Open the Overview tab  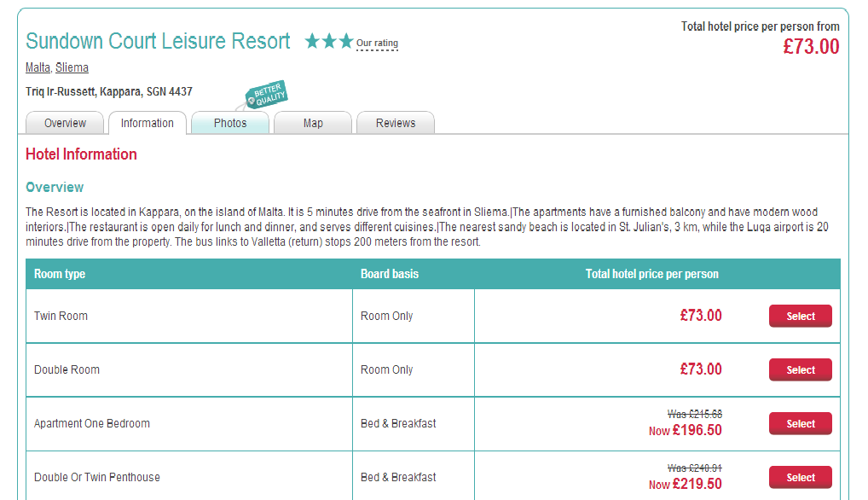(x=65, y=123)
